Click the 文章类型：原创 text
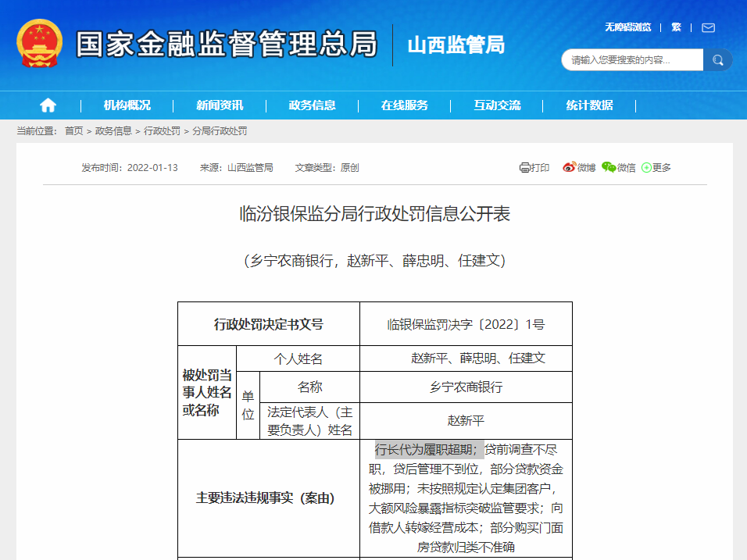The height and width of the screenshot is (560, 747). tap(327, 168)
